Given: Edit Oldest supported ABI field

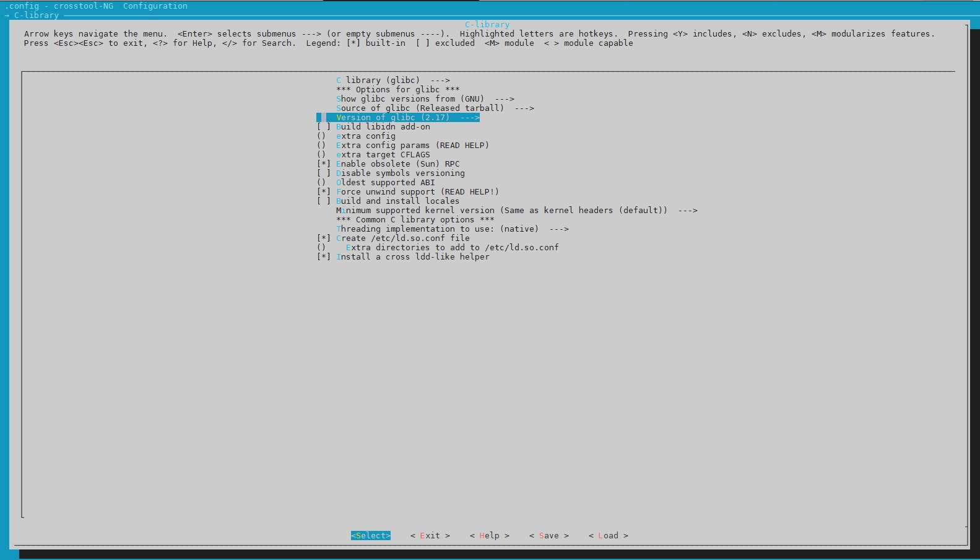Looking at the screenshot, I should (x=376, y=182).
